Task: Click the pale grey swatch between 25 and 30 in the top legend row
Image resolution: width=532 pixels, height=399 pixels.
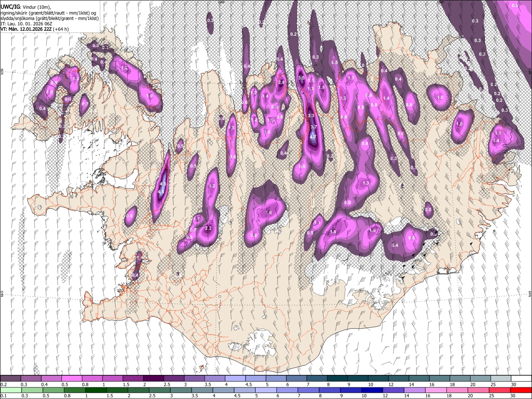Action: [500, 379]
